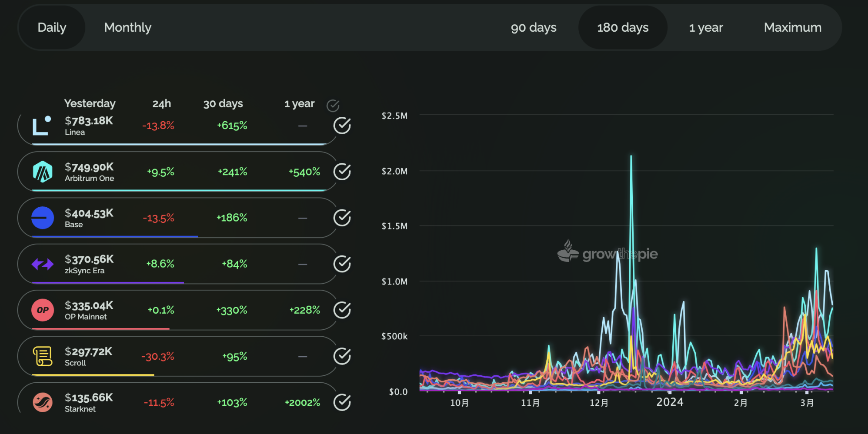The height and width of the screenshot is (434, 868).
Task: Click the OP Mainnet red logo
Action: [43, 310]
